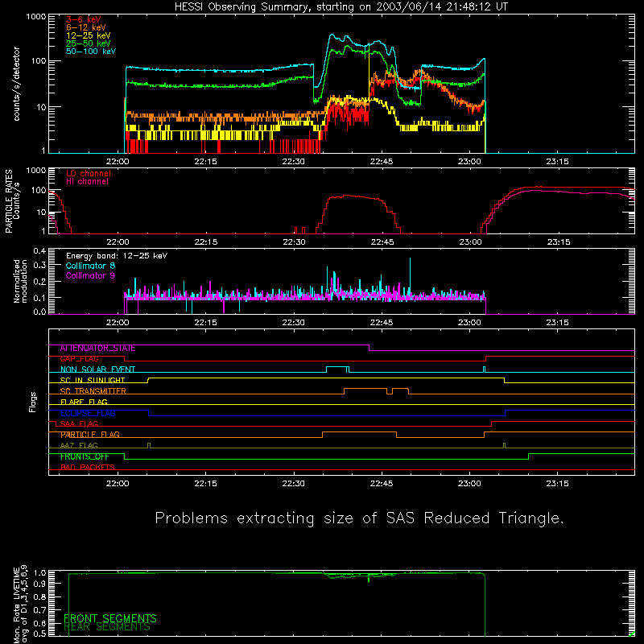Click the ECLIPSE_FLAG label
Image resolution: width=644 pixels, height=644 pixels.
88,413
